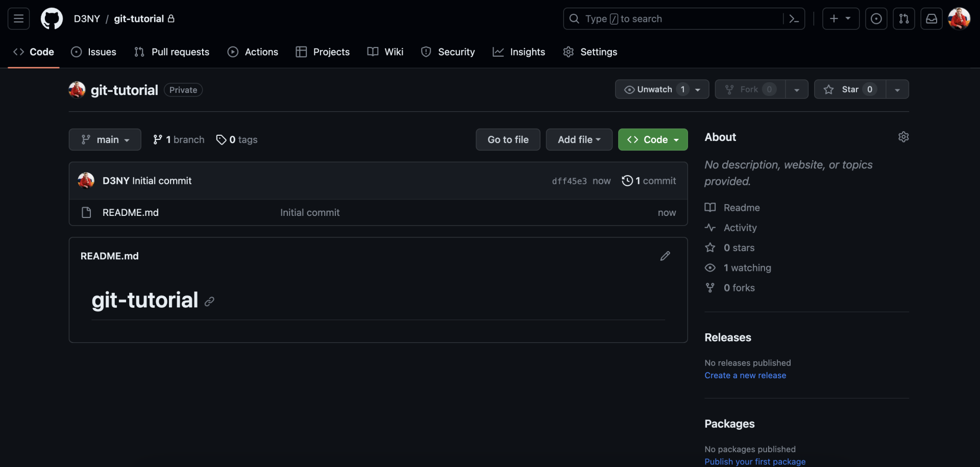Switch to the Insights tab
Image resolution: width=980 pixels, height=467 pixels.
pyautogui.click(x=519, y=52)
